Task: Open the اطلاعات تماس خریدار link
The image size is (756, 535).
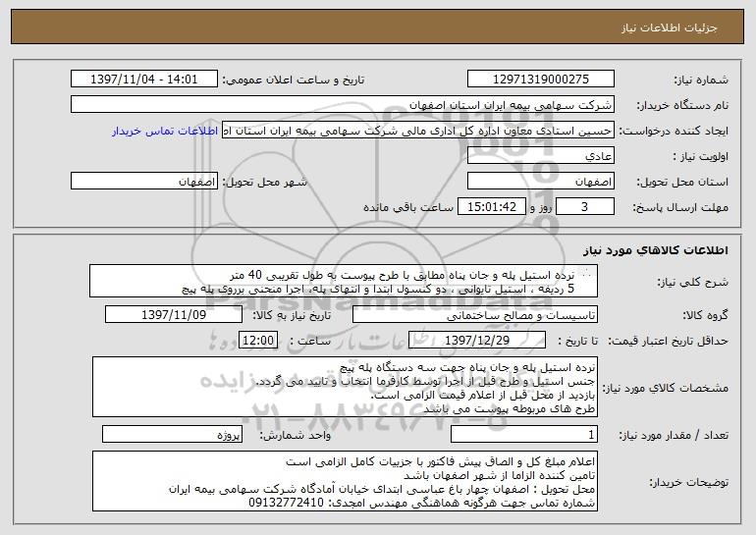Action: pos(165,131)
